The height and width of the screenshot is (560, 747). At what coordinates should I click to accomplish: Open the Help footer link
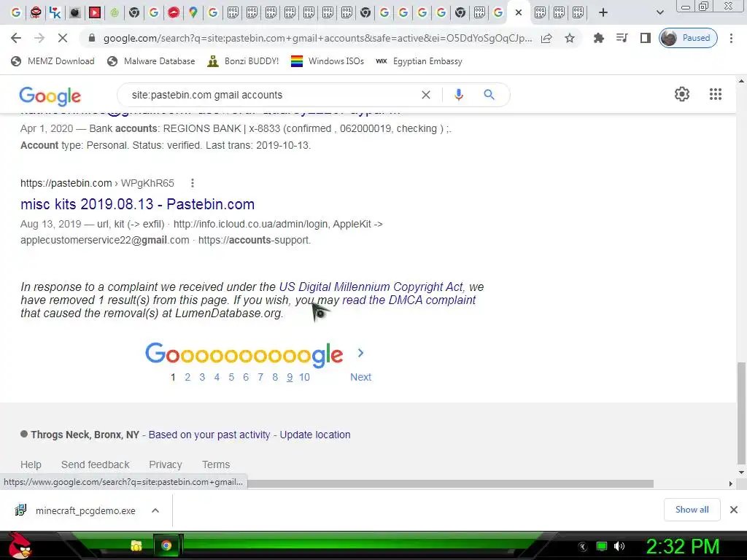(31, 464)
